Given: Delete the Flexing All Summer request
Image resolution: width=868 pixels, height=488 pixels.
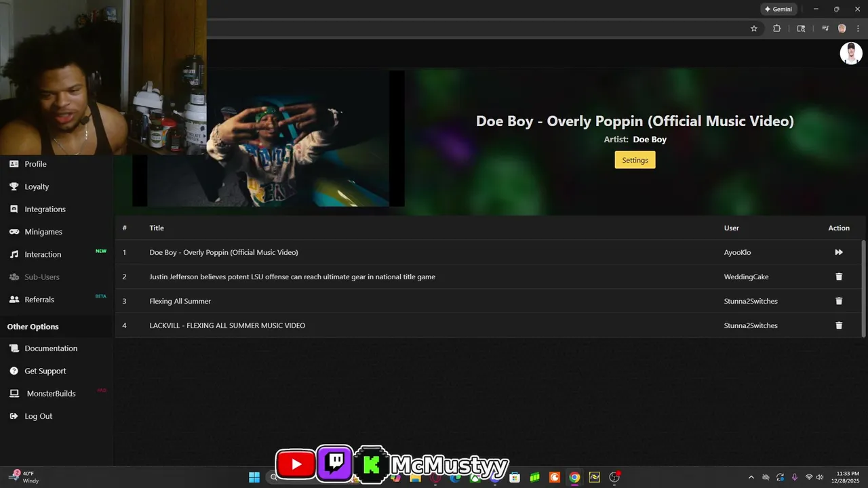Looking at the screenshot, I should (839, 301).
